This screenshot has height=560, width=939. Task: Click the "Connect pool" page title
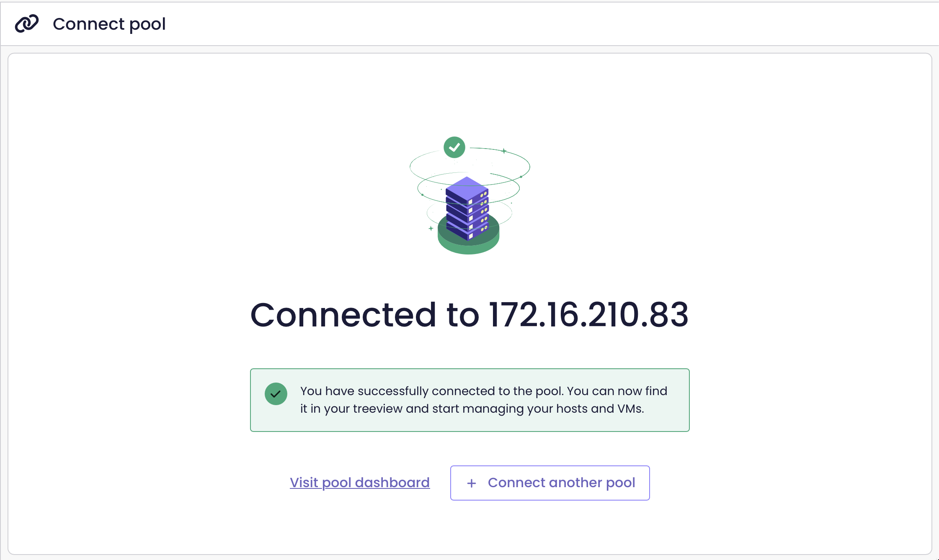tap(109, 24)
